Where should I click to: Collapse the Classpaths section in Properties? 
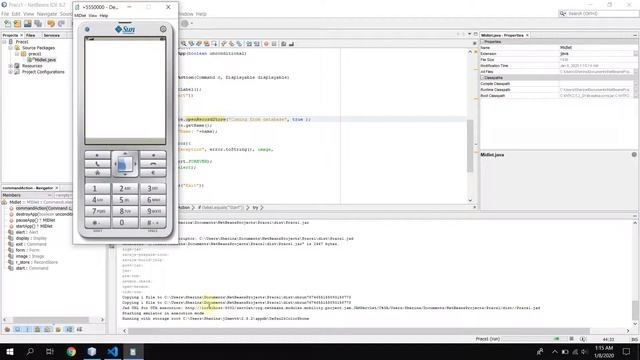[x=483, y=78]
